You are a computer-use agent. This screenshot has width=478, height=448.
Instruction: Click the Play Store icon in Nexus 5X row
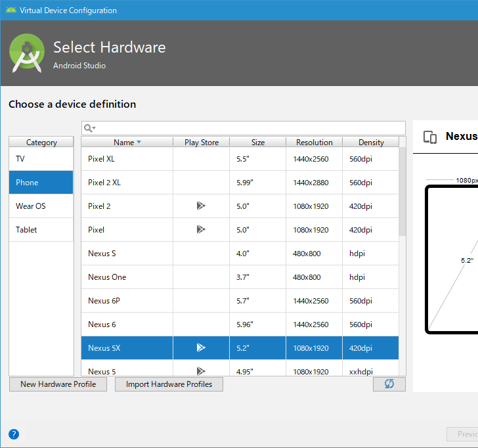(x=201, y=347)
